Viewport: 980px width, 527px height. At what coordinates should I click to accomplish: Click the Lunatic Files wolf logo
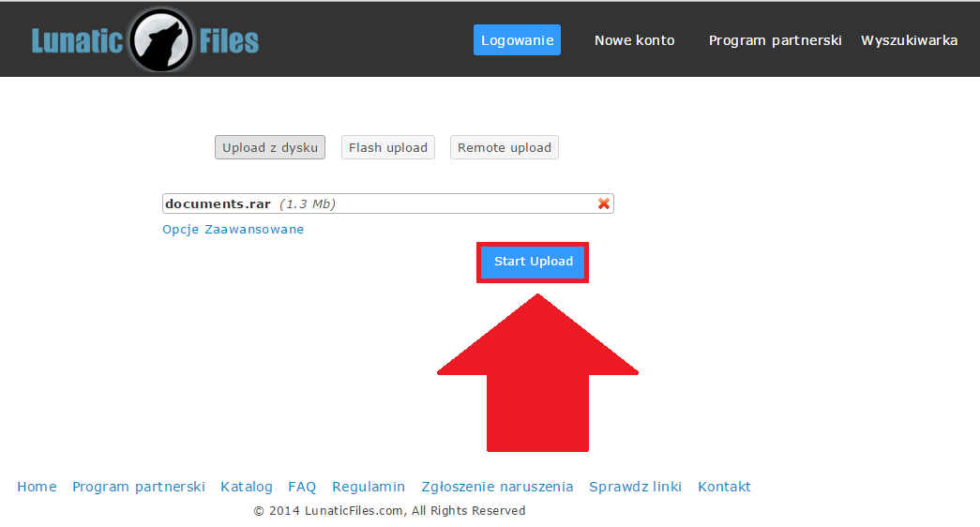pyautogui.click(x=145, y=40)
